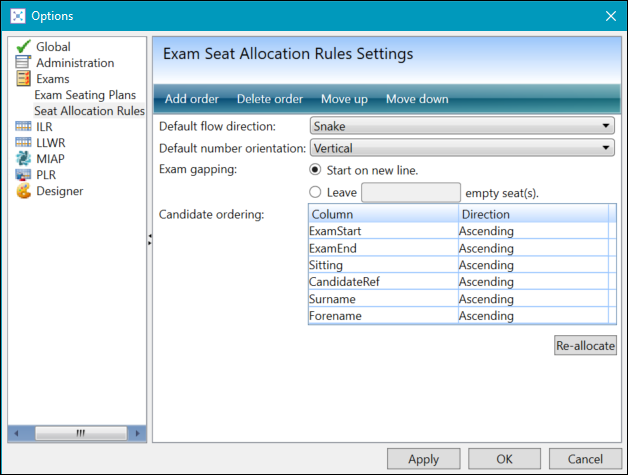This screenshot has width=628, height=475.
Task: Select the ExamEnd column cell
Action: coord(383,248)
